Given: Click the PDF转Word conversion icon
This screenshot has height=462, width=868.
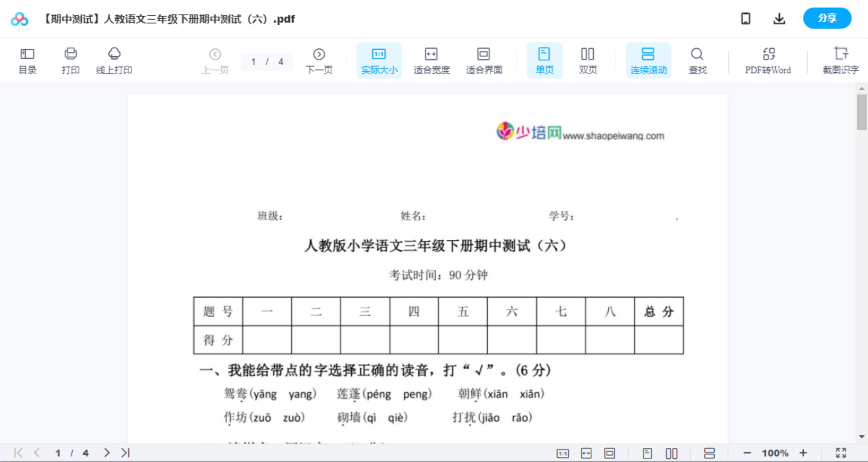Looking at the screenshot, I should (767, 60).
